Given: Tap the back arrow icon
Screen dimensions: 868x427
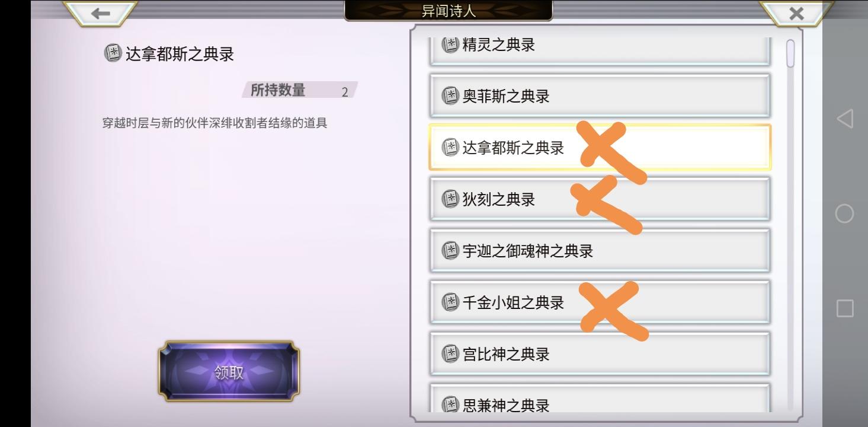Looking at the screenshot, I should [x=101, y=13].
